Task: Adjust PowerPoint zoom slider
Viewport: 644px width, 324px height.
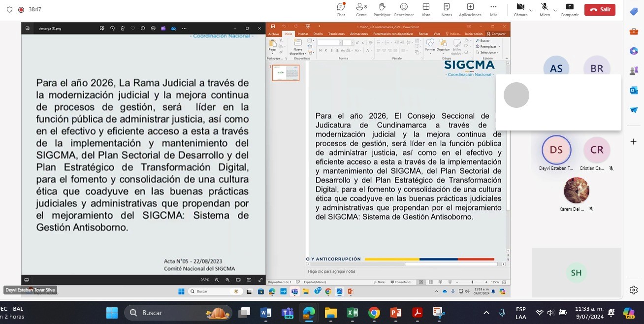Action: coord(473,282)
